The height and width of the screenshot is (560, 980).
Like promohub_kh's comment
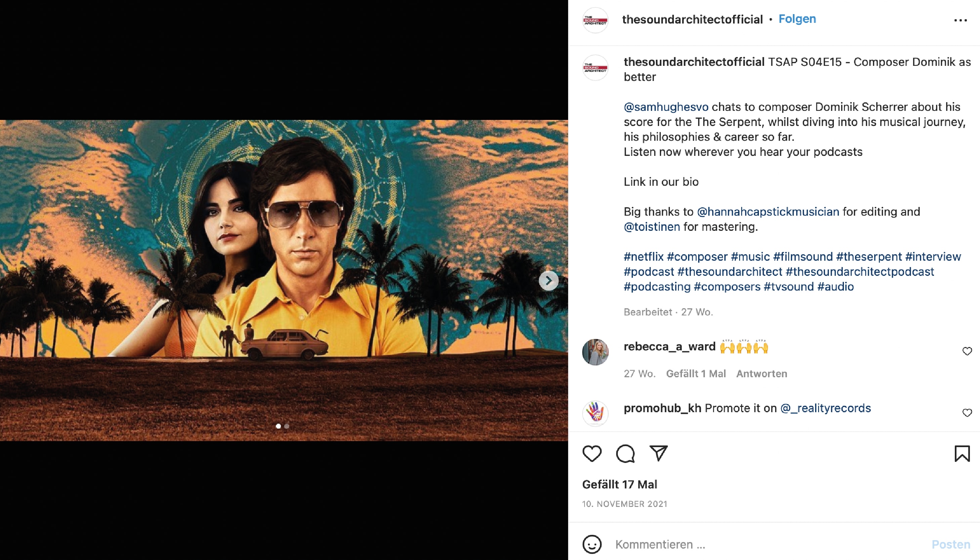(x=967, y=413)
